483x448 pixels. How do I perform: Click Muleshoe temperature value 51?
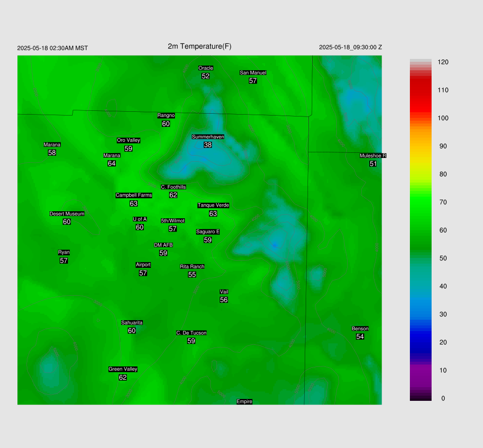[x=373, y=164]
